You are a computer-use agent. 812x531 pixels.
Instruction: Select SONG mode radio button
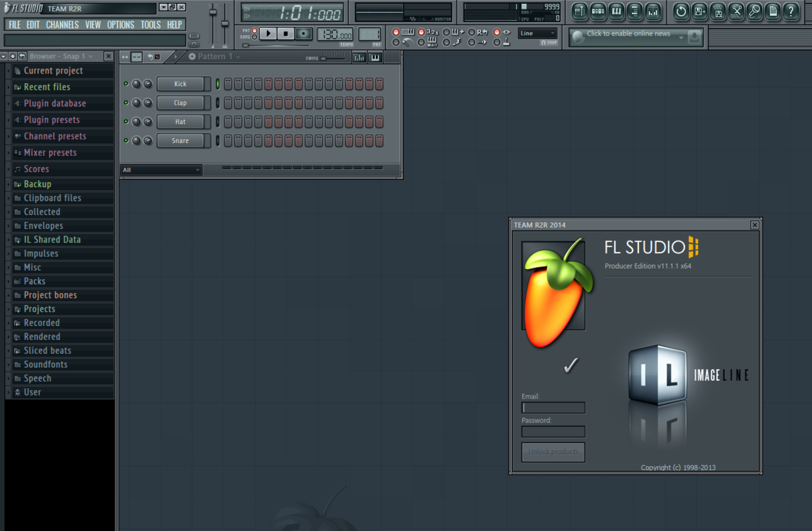[x=254, y=37]
